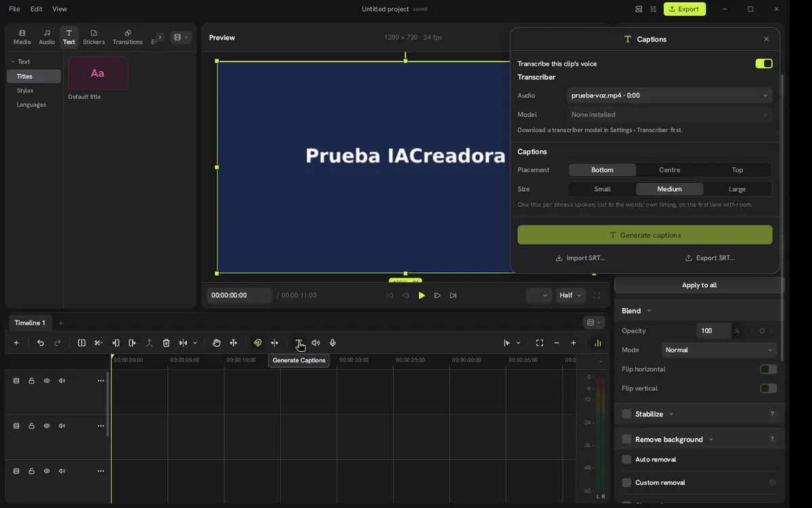
Task: Set caption placement to Top
Action: (x=738, y=170)
